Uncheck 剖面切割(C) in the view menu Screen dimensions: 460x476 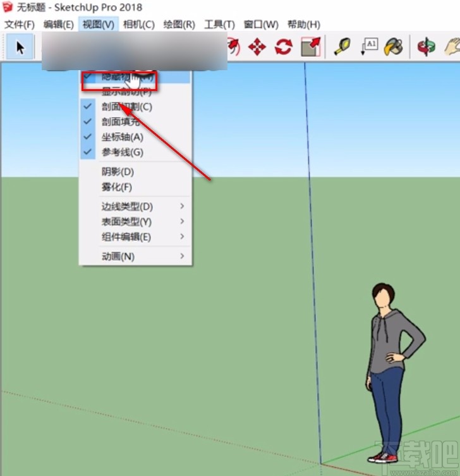pyautogui.click(x=135, y=107)
